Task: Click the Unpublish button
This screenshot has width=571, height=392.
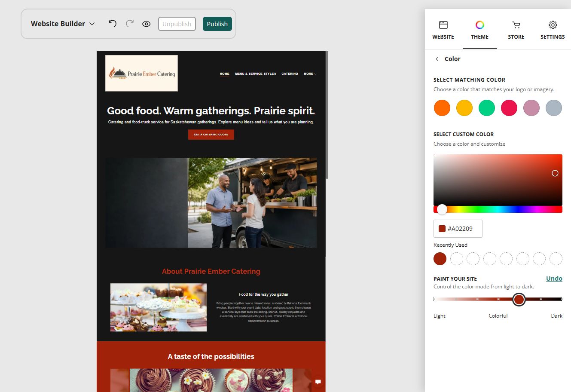Action: tap(177, 24)
